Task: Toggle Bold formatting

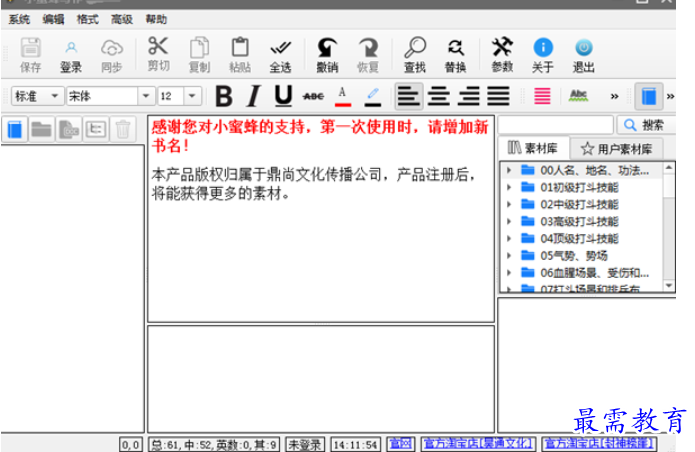Action: click(x=224, y=96)
